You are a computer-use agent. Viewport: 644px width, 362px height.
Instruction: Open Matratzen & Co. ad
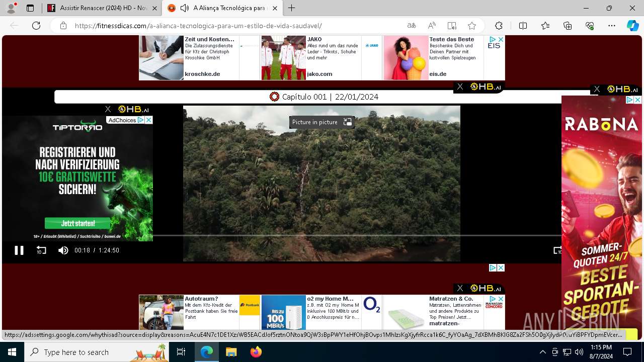coord(444,312)
